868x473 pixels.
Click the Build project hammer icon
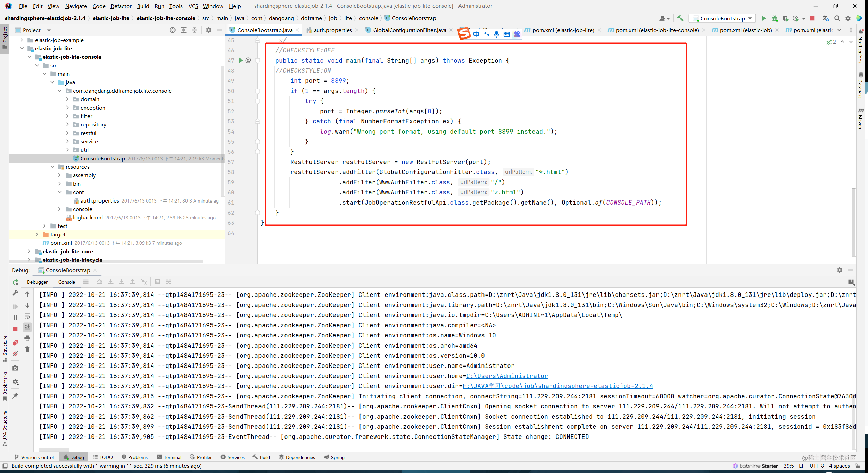(x=680, y=18)
